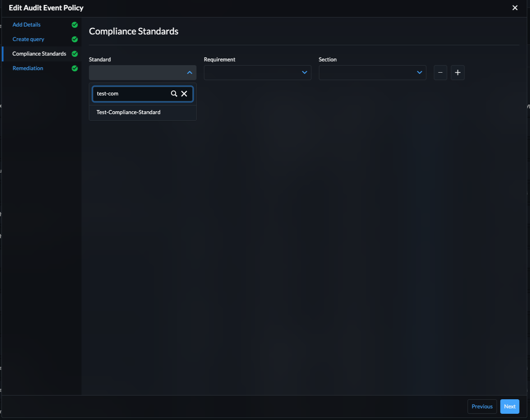The width and height of the screenshot is (530, 420).
Task: Select the Test-Compliance-Standard option
Action: pos(128,112)
